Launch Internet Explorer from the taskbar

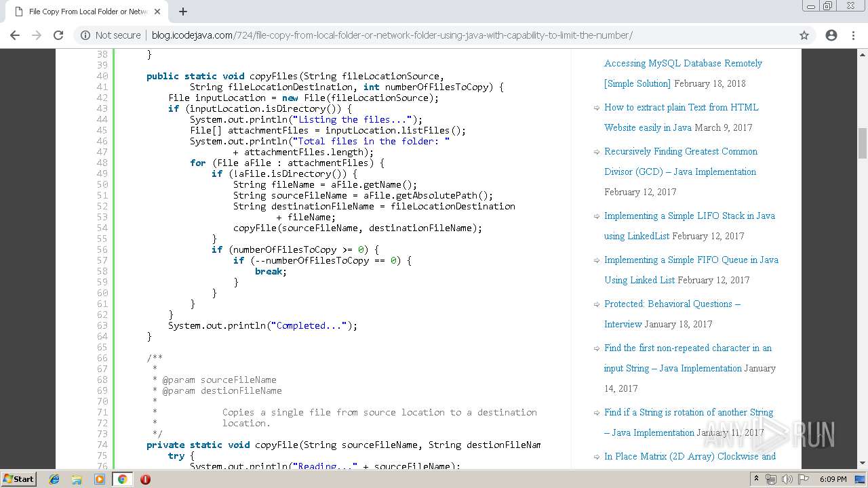pos(54,479)
